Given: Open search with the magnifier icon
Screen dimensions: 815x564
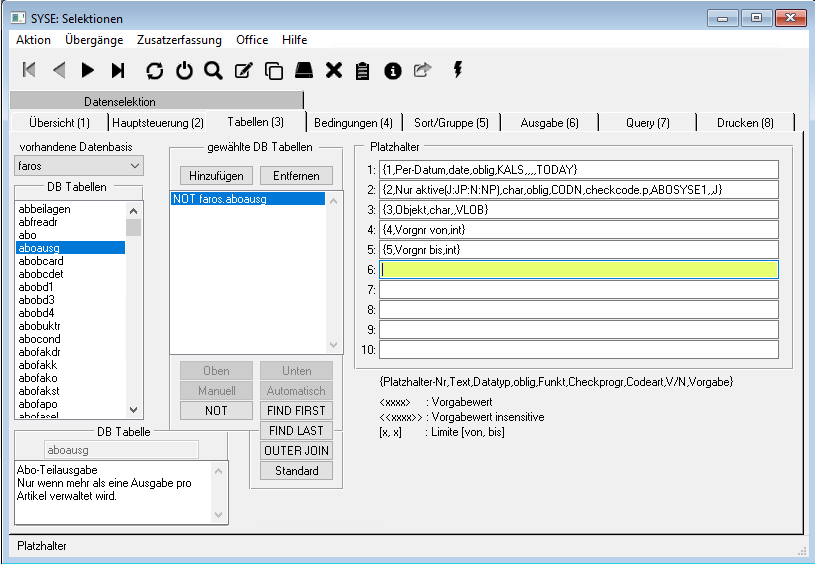Looking at the screenshot, I should (x=213, y=70).
